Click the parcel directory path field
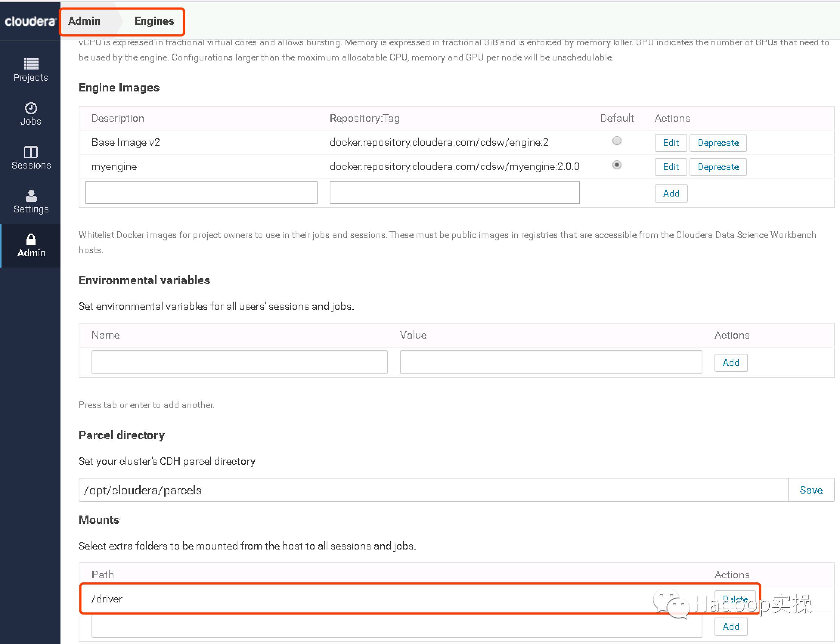This screenshot has height=644, width=840. coord(433,490)
